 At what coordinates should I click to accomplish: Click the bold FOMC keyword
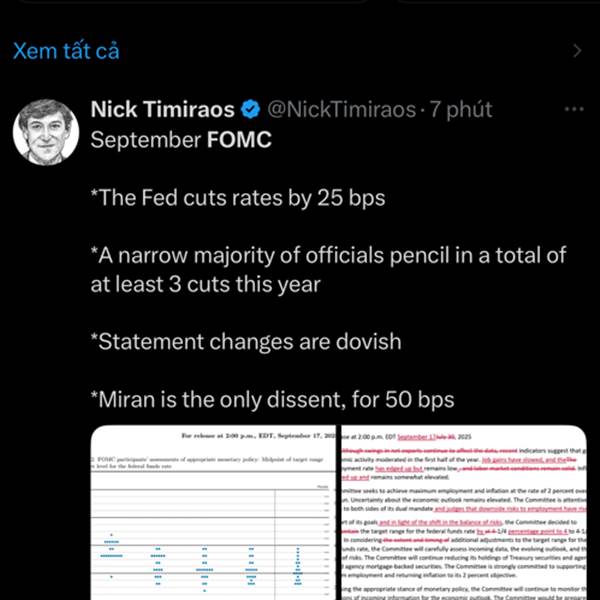[x=238, y=140]
